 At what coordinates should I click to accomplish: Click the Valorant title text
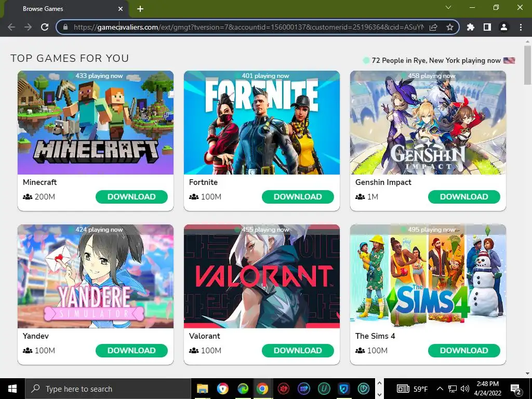click(x=204, y=336)
